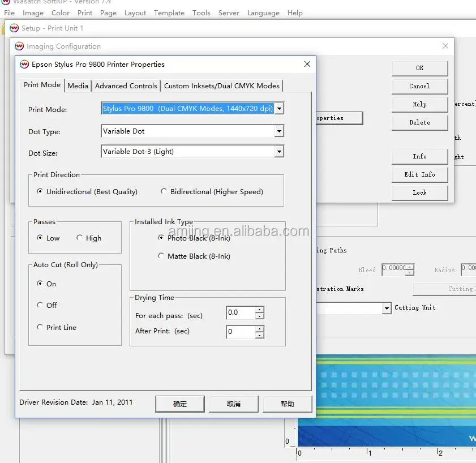Viewport: 476px width, 463px height.
Task: Select Print Line auto cut option
Action: tap(40, 327)
